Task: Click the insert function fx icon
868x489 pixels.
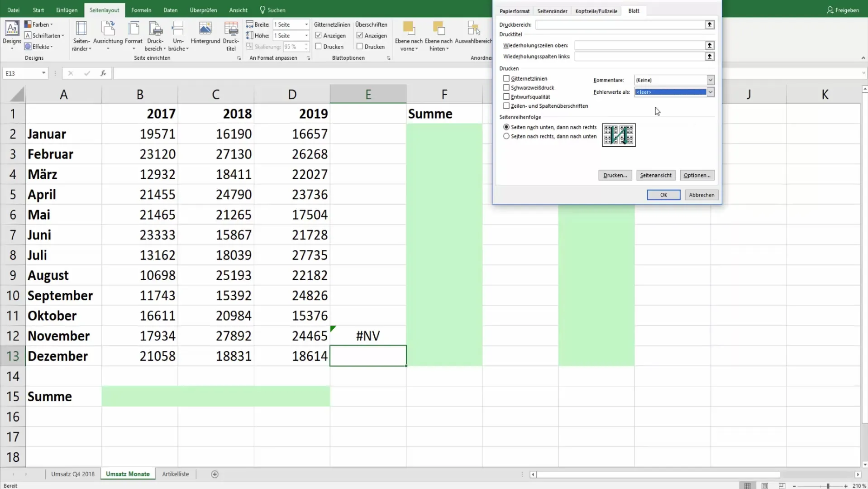Action: coord(103,73)
